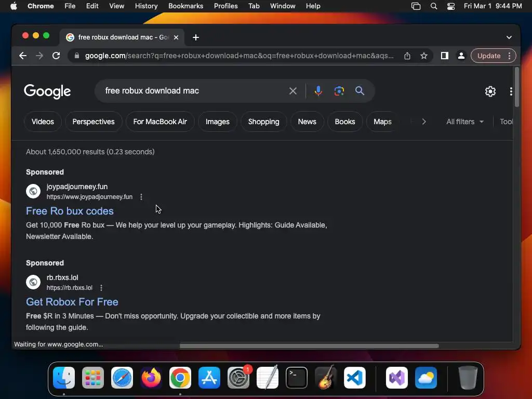The height and width of the screenshot is (399, 532).
Task: Launch Visual Studio Code from Dock
Action: (354, 378)
